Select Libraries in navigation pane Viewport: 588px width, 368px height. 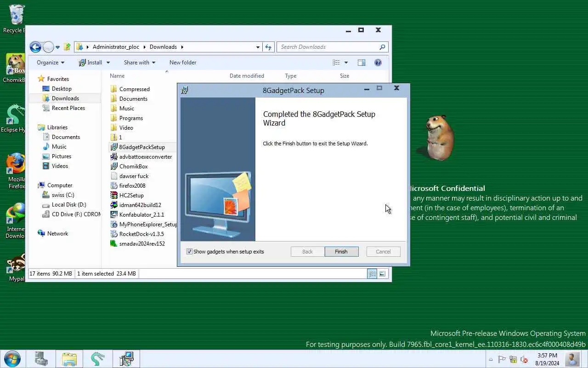click(57, 127)
